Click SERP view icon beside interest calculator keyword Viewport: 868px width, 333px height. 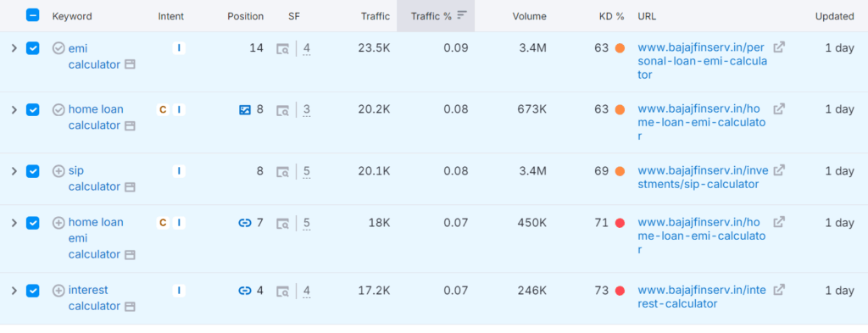[x=130, y=307]
